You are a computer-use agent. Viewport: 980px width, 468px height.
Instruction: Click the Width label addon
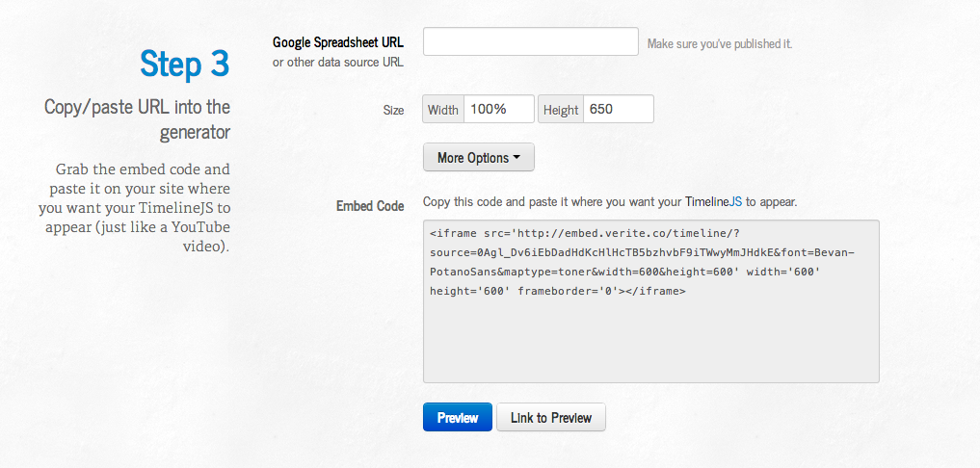pyautogui.click(x=443, y=110)
